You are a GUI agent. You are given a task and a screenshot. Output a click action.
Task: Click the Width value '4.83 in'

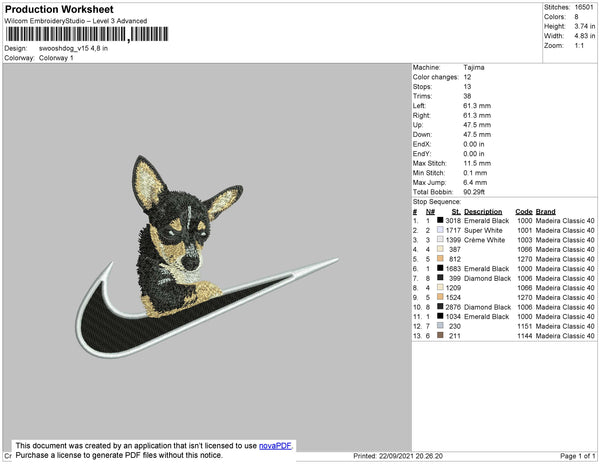coord(584,36)
